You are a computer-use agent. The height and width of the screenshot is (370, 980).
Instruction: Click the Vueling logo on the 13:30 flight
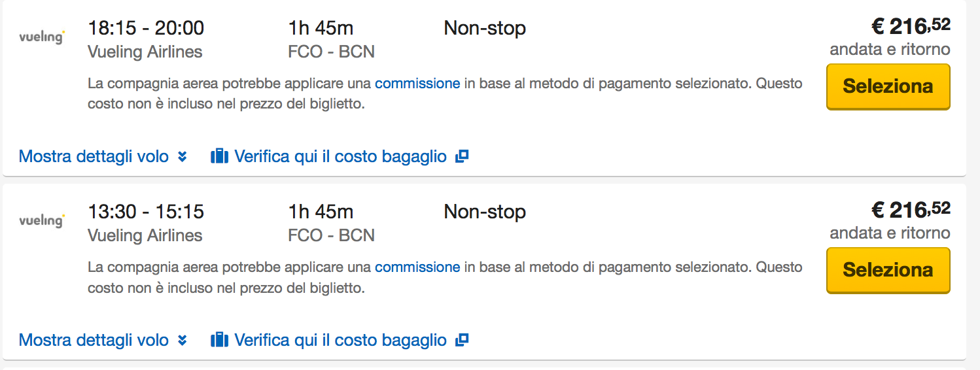pyautogui.click(x=42, y=220)
